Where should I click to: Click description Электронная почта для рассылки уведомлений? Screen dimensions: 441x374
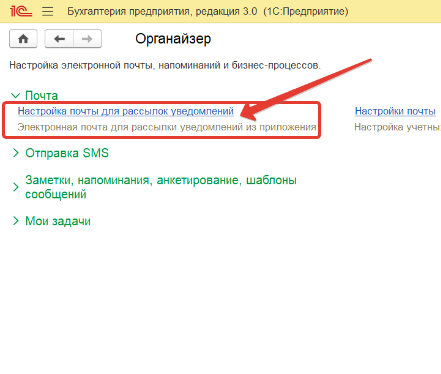point(167,127)
